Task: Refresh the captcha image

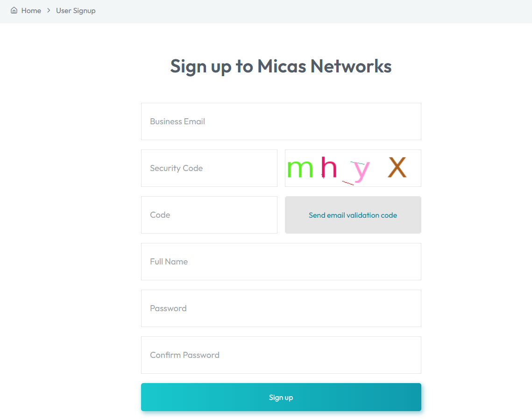Action: pyautogui.click(x=353, y=168)
